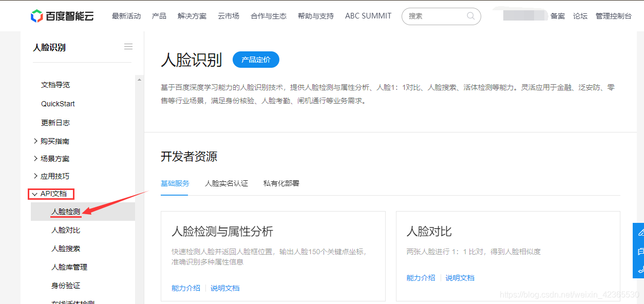The image size is (644, 304).
Task: Click the hamburger icon beside 人脸识别 heading
Action: [128, 46]
